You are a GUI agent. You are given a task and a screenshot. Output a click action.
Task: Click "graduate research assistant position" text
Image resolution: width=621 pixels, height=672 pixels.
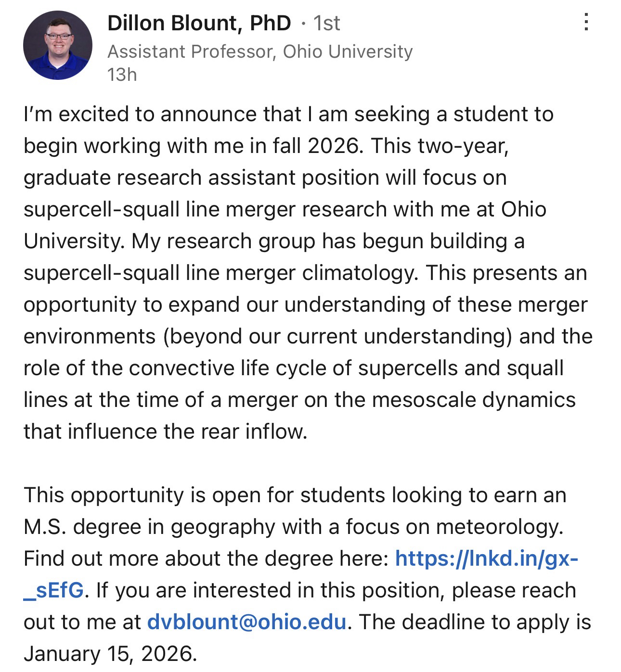[x=201, y=178]
